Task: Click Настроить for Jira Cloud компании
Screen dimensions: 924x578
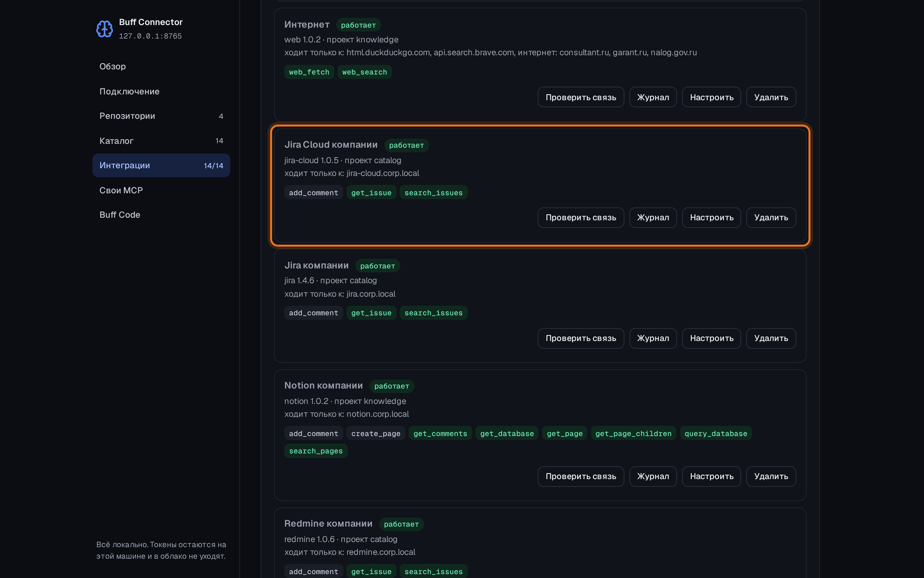Action: [711, 217]
